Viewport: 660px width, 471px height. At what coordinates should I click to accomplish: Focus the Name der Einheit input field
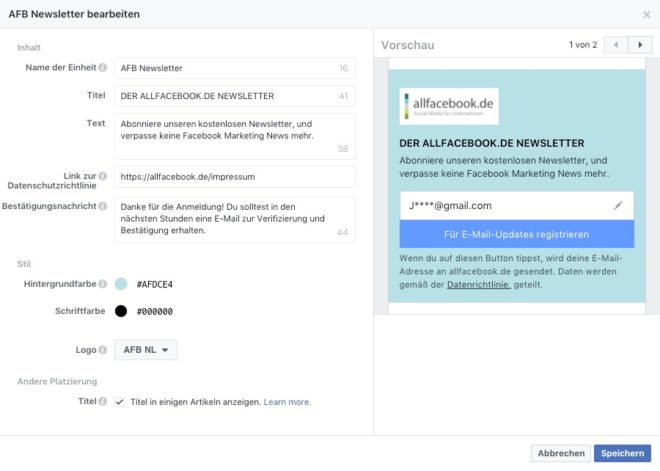[234, 68]
